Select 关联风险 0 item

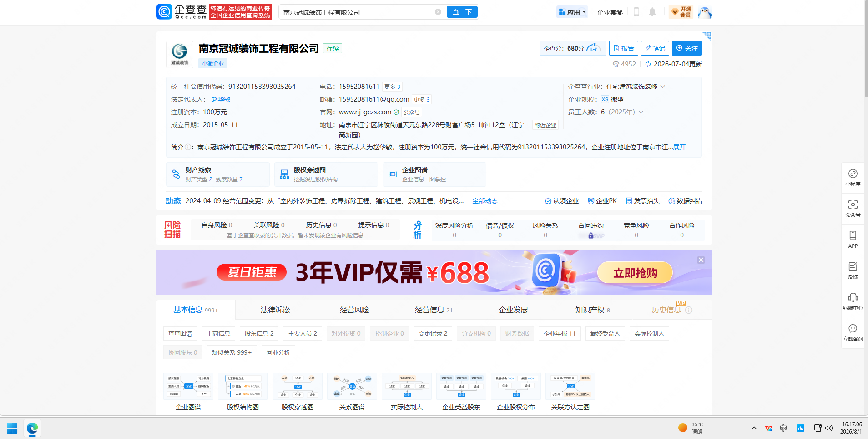(x=269, y=225)
